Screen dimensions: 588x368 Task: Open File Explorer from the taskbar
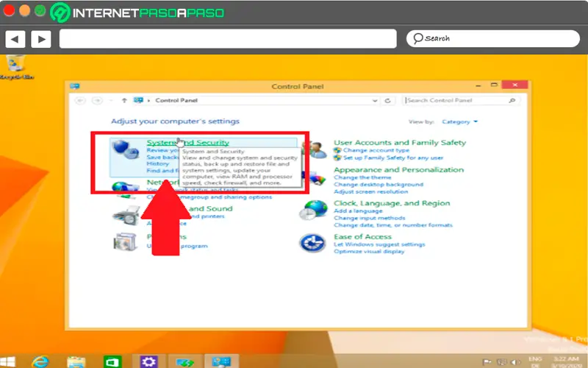pos(76,362)
